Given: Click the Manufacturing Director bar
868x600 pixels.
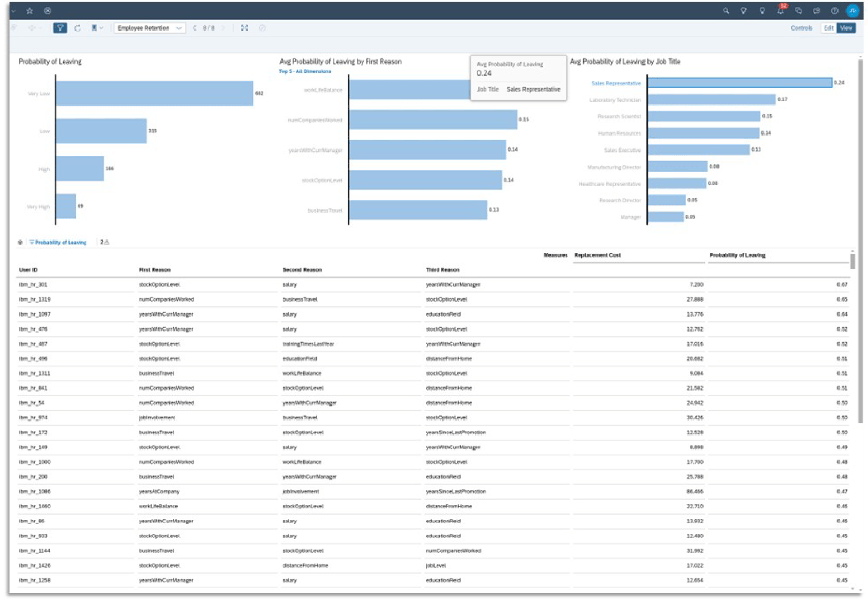Looking at the screenshot, I should (677, 167).
